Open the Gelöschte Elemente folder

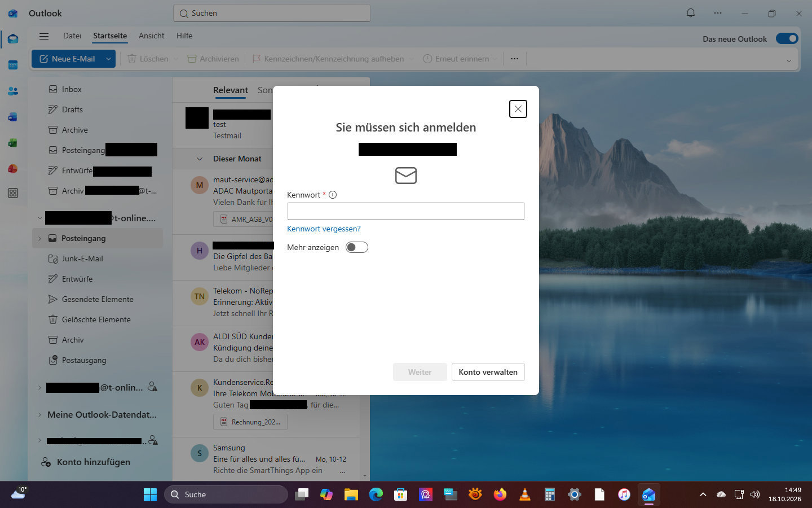click(x=96, y=319)
